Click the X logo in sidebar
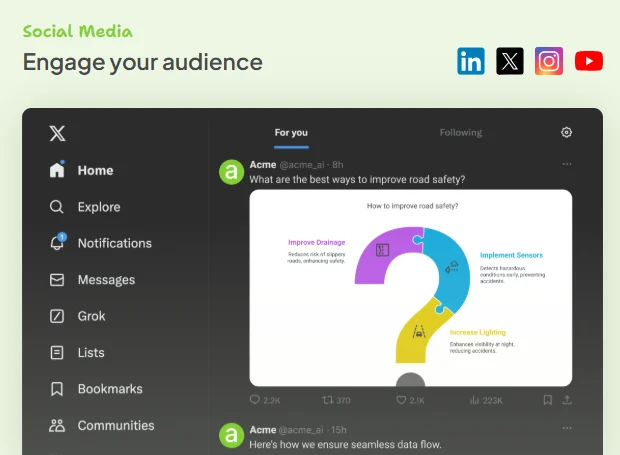 [57, 133]
